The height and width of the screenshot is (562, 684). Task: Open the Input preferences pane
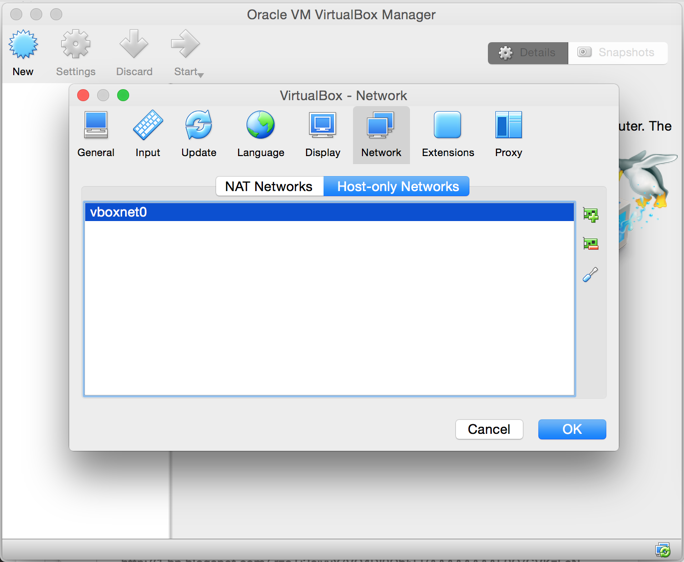coord(147,134)
